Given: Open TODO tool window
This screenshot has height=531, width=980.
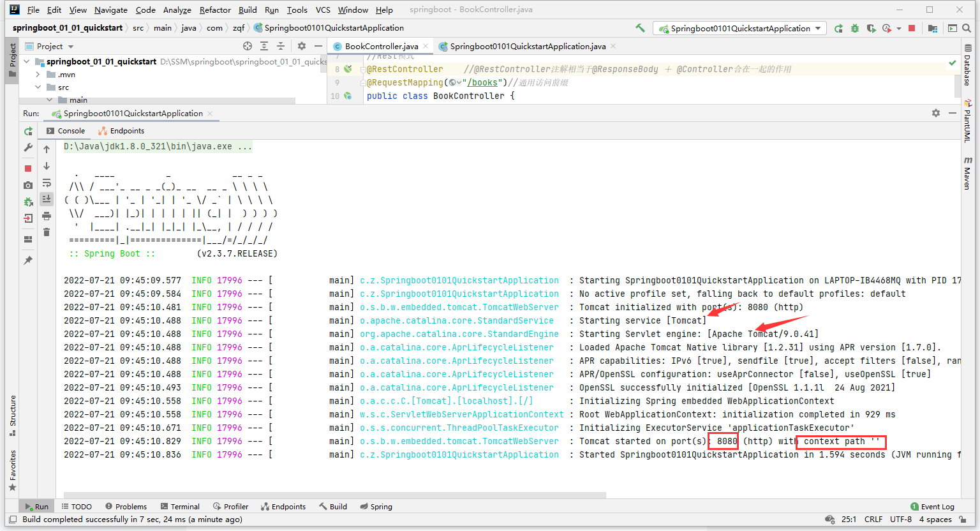Looking at the screenshot, I should (x=77, y=507).
